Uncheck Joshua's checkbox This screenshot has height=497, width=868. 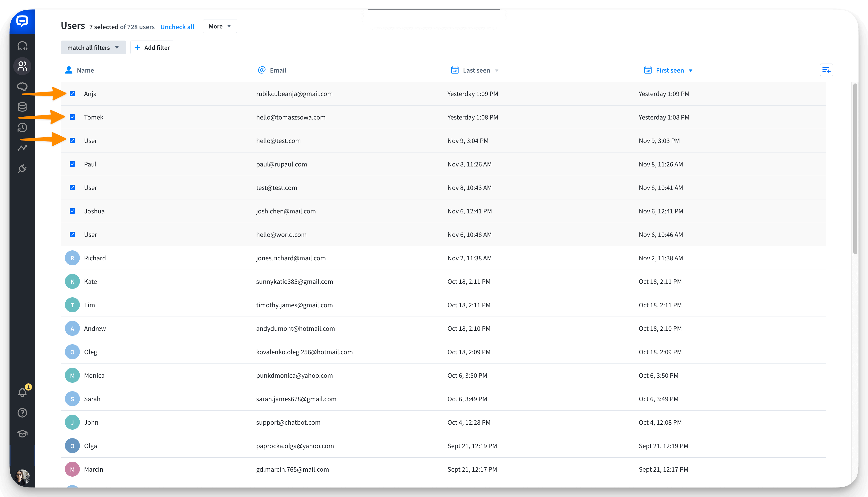coord(72,211)
